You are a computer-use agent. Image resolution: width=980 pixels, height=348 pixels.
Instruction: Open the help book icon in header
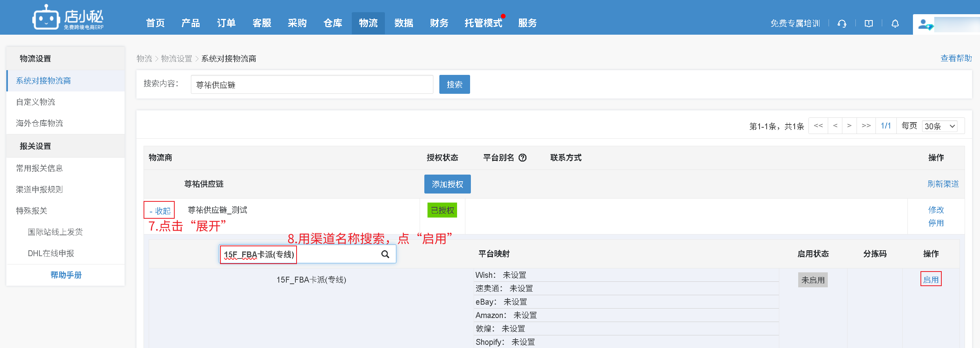coord(868,24)
